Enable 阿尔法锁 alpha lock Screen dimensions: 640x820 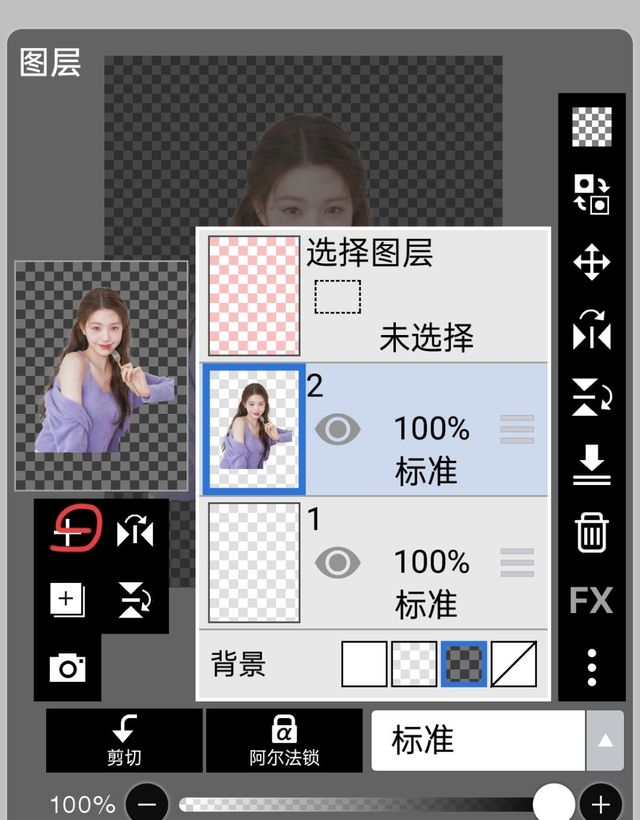[x=284, y=740]
